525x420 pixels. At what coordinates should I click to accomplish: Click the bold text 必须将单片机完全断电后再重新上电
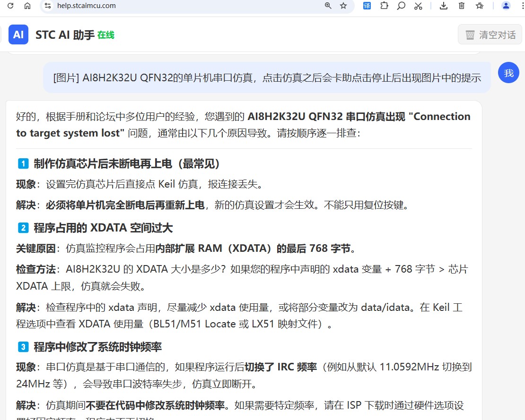pos(125,205)
